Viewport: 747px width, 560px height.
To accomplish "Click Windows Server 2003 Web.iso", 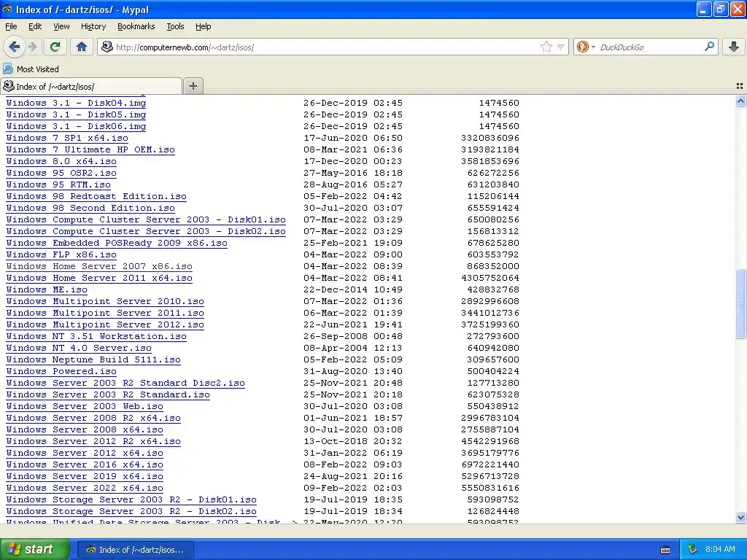I will (x=85, y=406).
